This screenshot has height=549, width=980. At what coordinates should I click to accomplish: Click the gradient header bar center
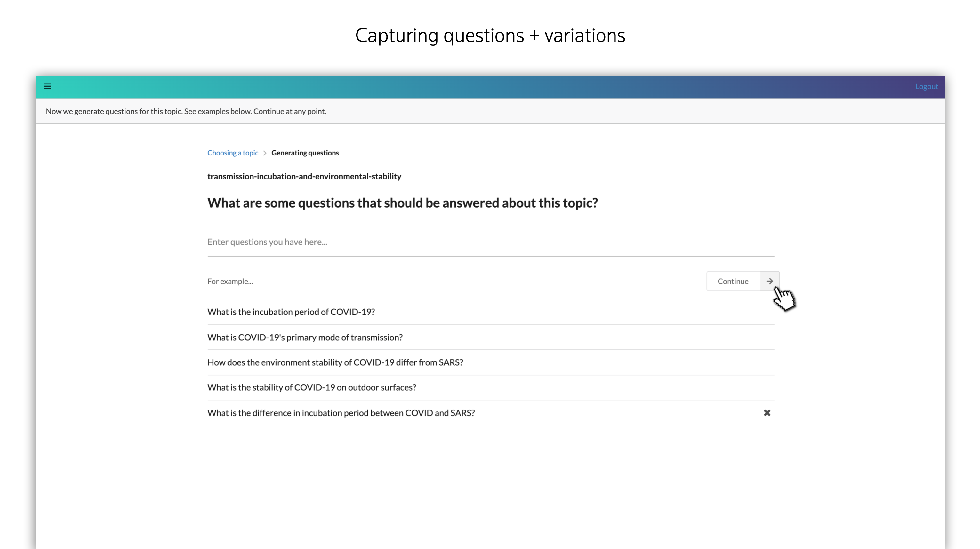point(490,87)
